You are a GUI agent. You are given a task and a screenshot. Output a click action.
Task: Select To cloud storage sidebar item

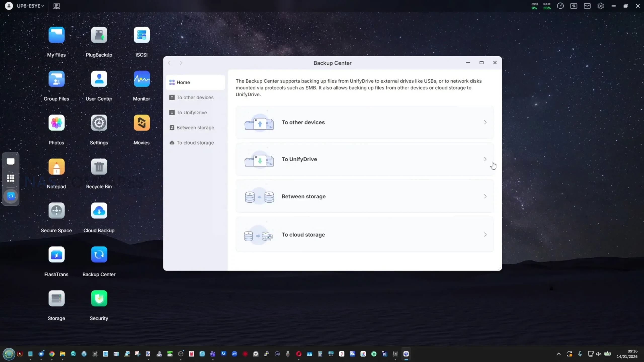[195, 143]
